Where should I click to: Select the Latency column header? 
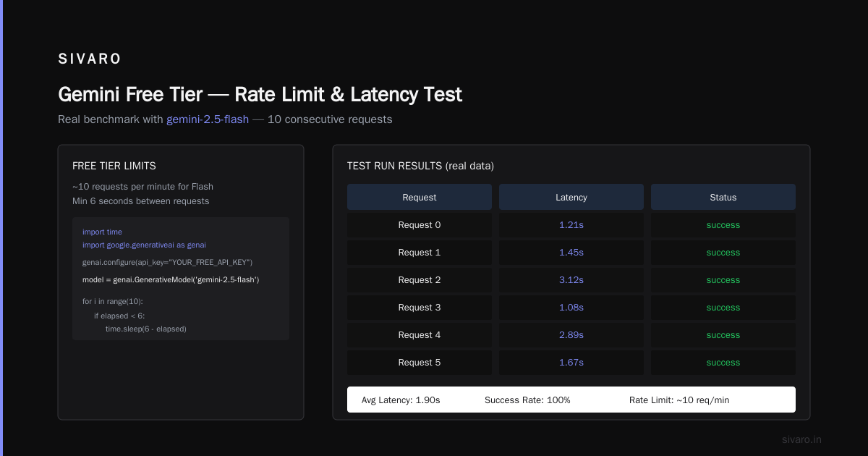(571, 197)
